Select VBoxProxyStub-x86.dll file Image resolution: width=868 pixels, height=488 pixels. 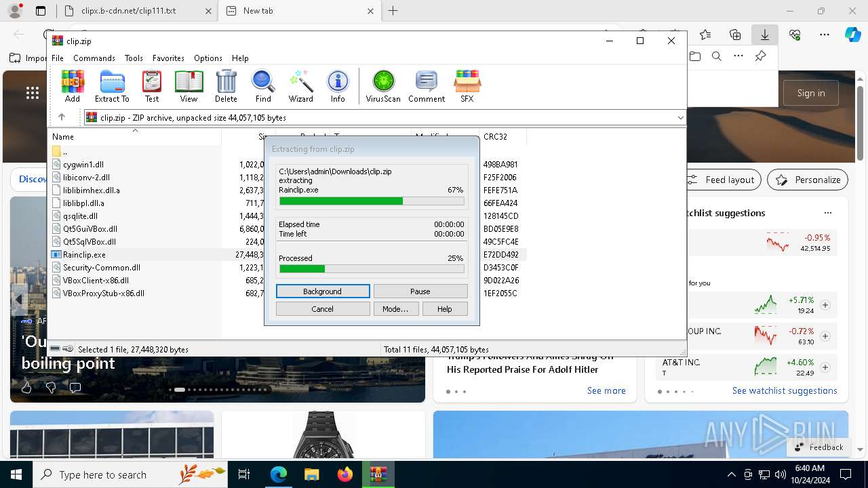click(103, 293)
